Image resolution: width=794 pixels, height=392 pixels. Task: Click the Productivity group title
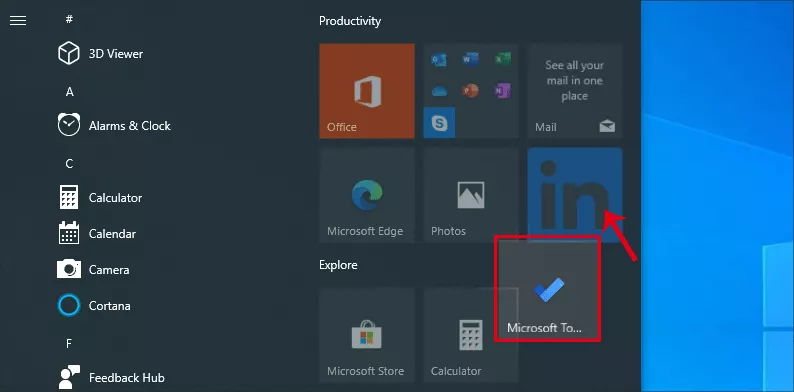click(350, 21)
